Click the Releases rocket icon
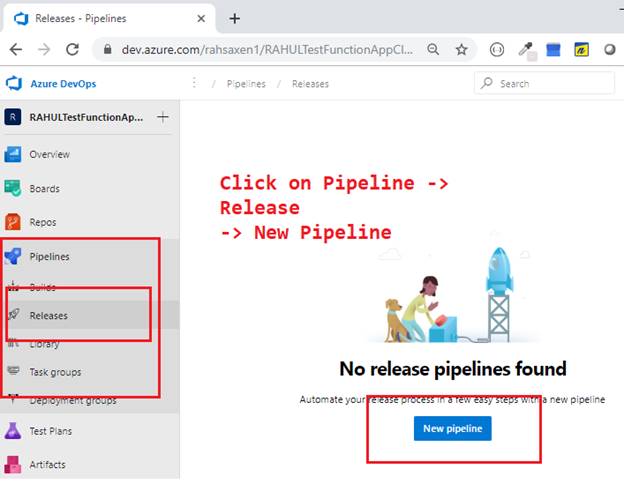The width and height of the screenshot is (624, 484). coord(14,314)
